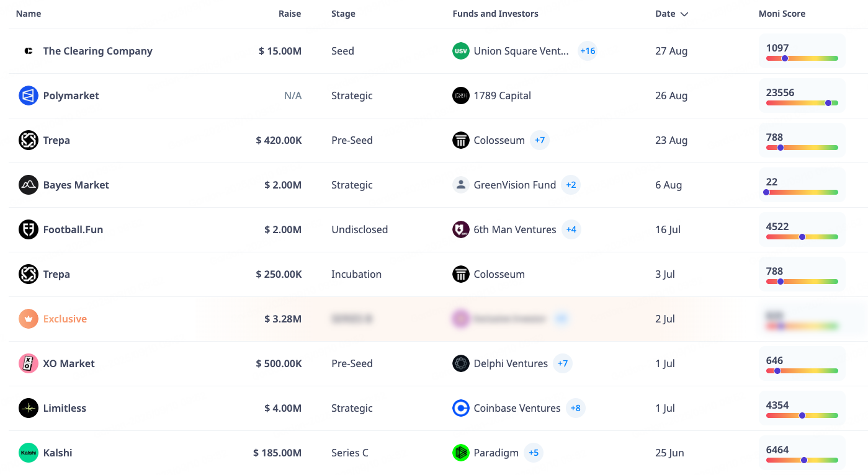Click the Moni Score column header
The height and width of the screenshot is (475, 868).
(x=782, y=14)
